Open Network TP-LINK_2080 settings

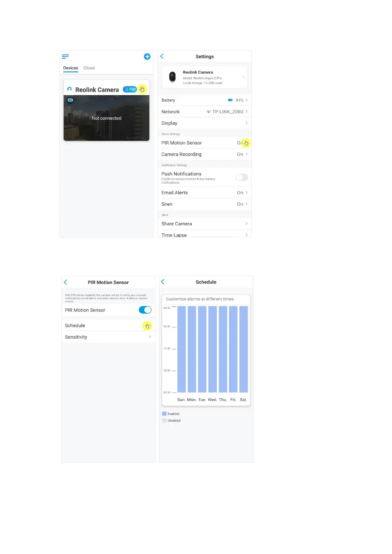coord(204,112)
